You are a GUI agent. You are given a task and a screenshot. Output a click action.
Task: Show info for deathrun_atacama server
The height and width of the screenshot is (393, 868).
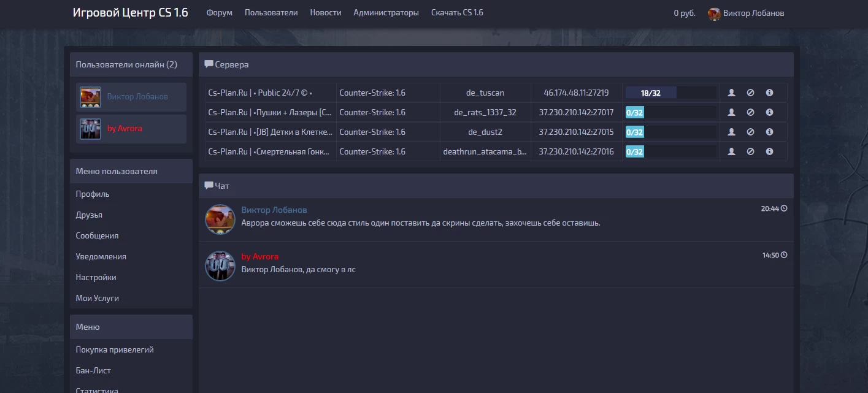pyautogui.click(x=769, y=151)
